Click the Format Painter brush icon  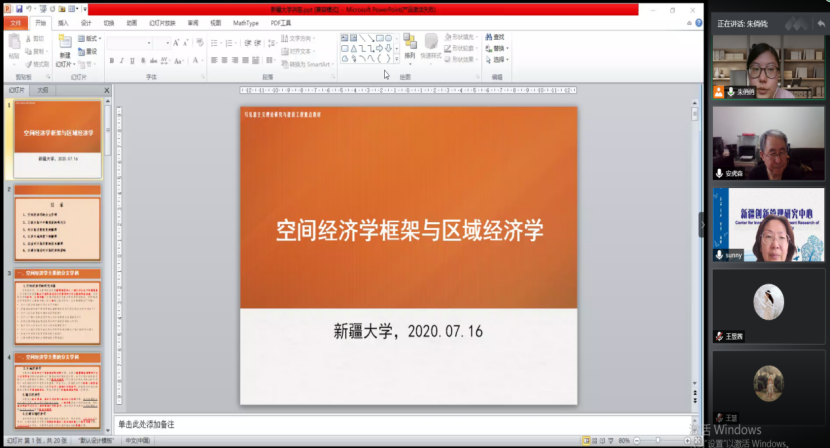click(x=28, y=64)
